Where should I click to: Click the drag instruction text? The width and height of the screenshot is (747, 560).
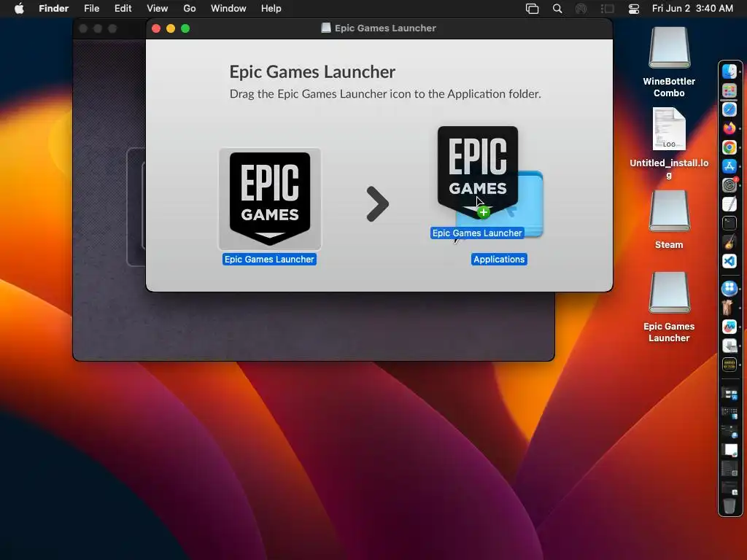pyautogui.click(x=385, y=94)
